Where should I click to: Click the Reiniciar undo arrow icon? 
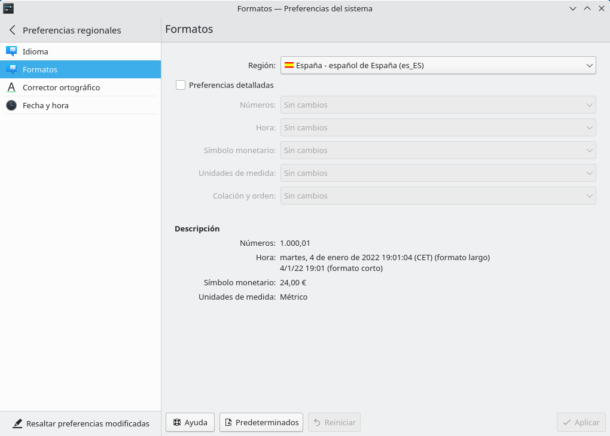(x=317, y=422)
